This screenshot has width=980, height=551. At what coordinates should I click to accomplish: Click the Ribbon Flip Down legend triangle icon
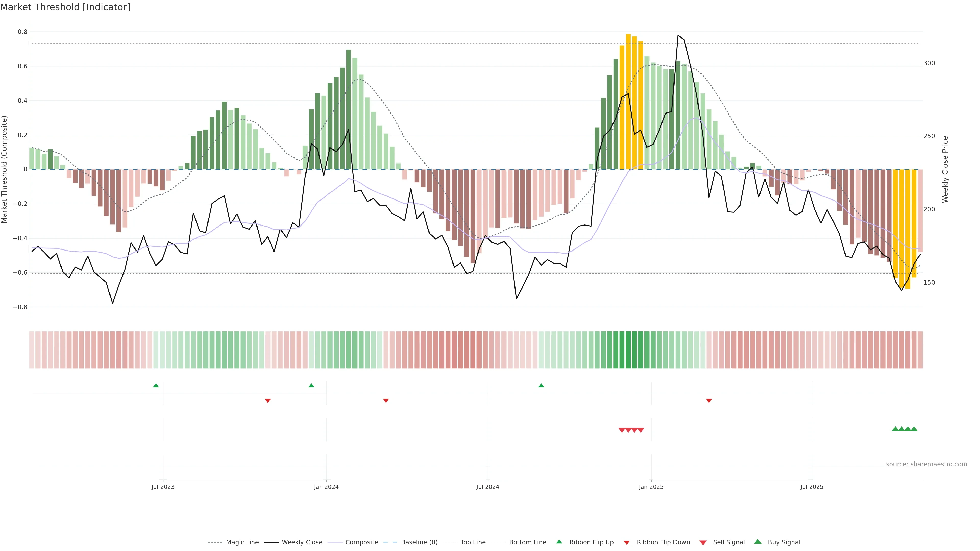(x=627, y=542)
